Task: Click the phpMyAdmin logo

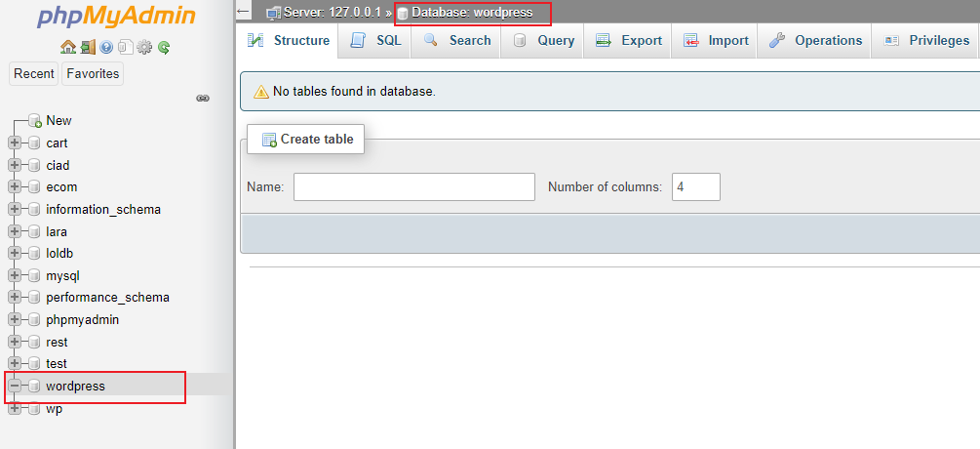Action: click(116, 17)
